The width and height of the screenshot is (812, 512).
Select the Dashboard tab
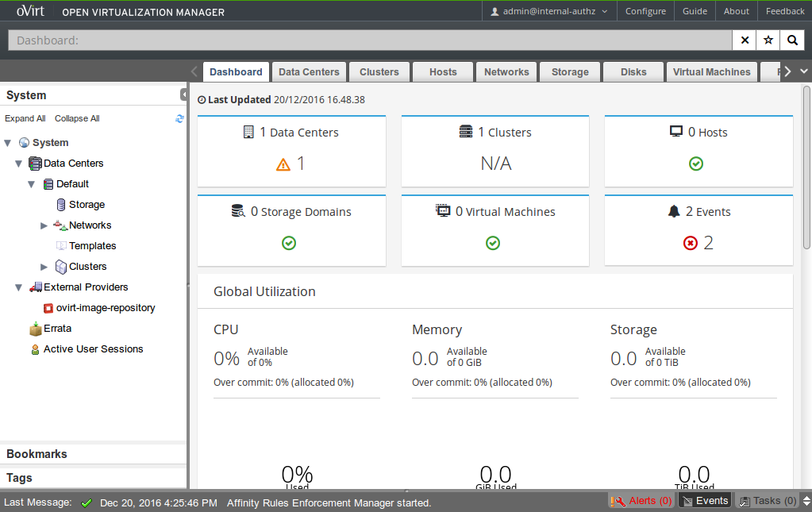pyautogui.click(x=237, y=72)
